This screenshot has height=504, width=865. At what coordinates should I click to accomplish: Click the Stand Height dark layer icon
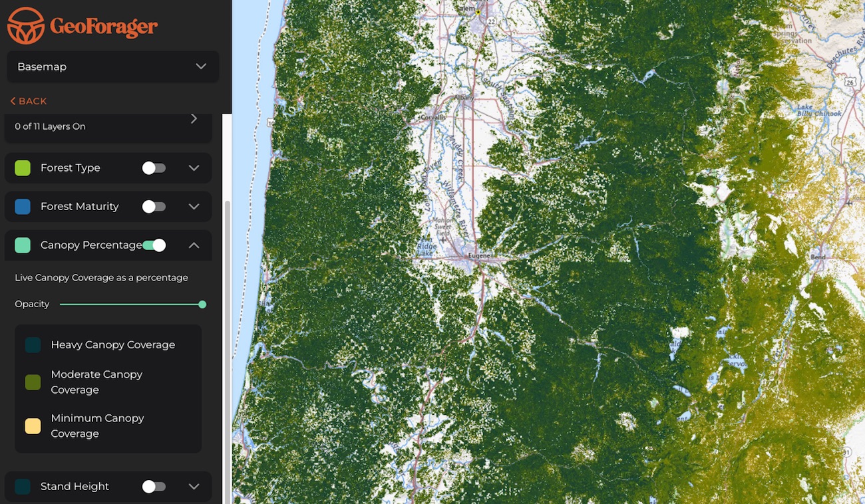(x=23, y=487)
